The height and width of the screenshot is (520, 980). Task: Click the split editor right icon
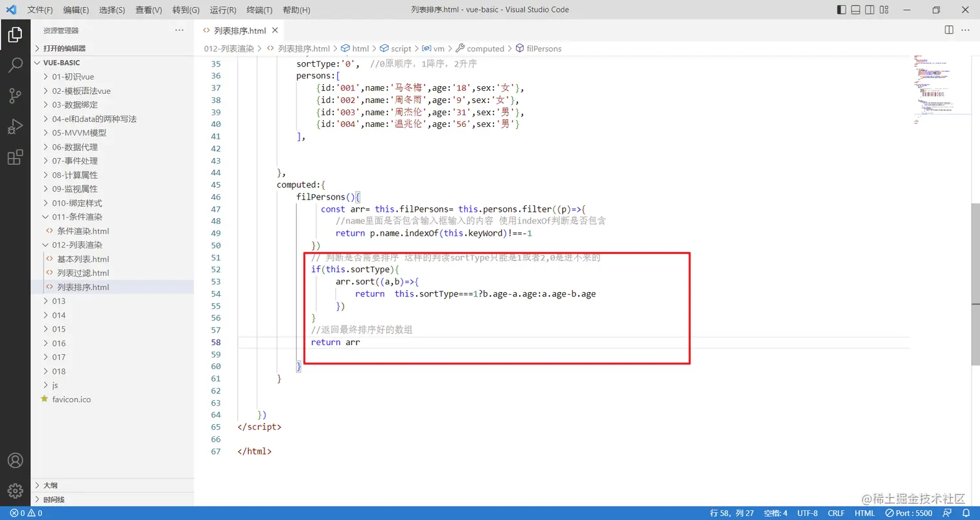(x=949, y=30)
